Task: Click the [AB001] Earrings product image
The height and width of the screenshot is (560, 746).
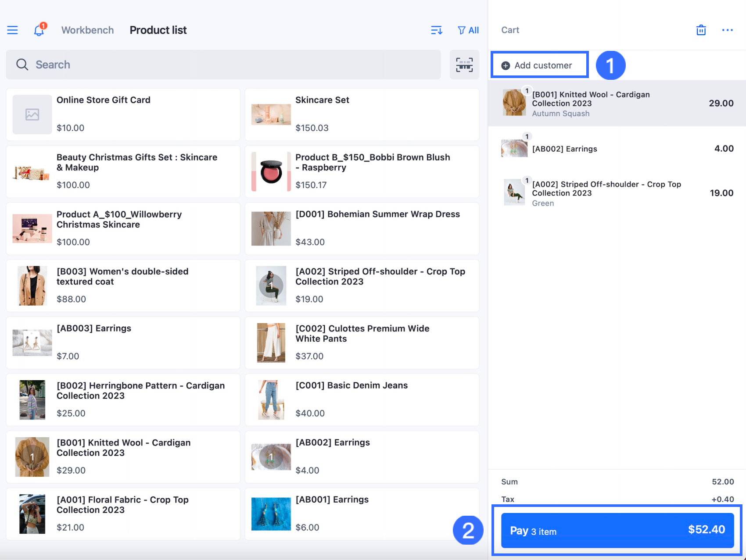Action: 271,514
